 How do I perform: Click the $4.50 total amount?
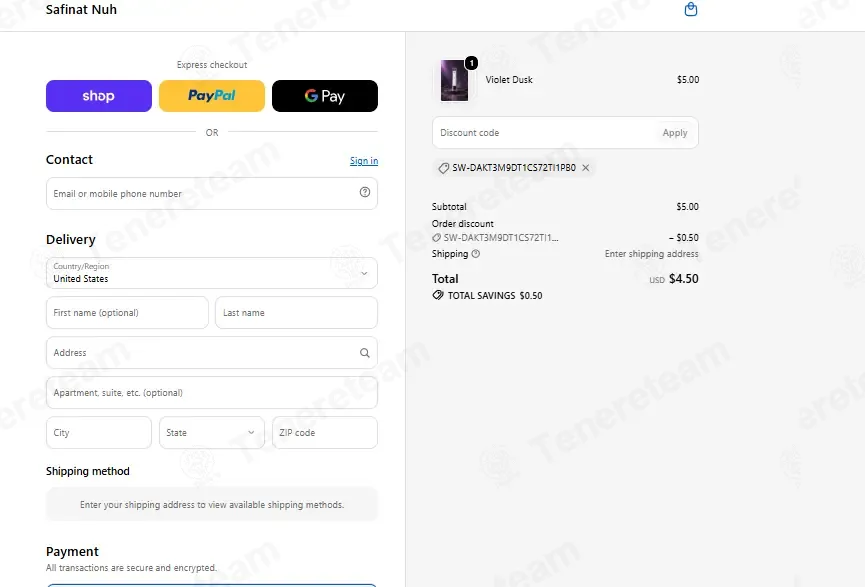coord(684,279)
